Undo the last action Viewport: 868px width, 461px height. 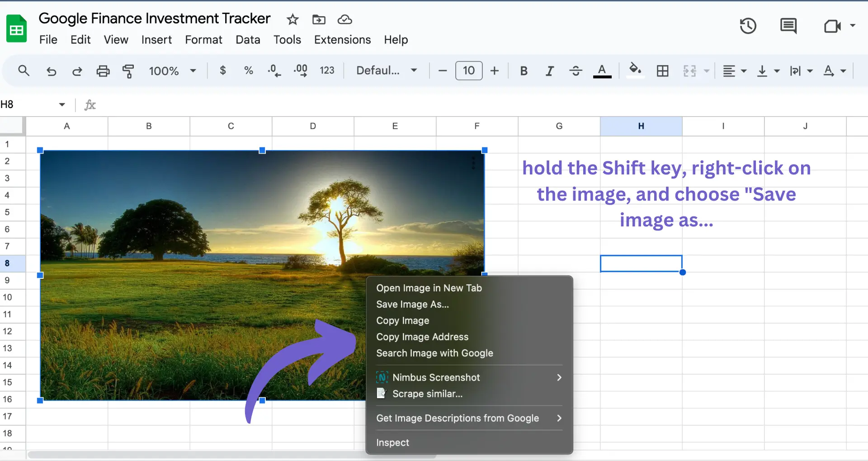tap(51, 71)
